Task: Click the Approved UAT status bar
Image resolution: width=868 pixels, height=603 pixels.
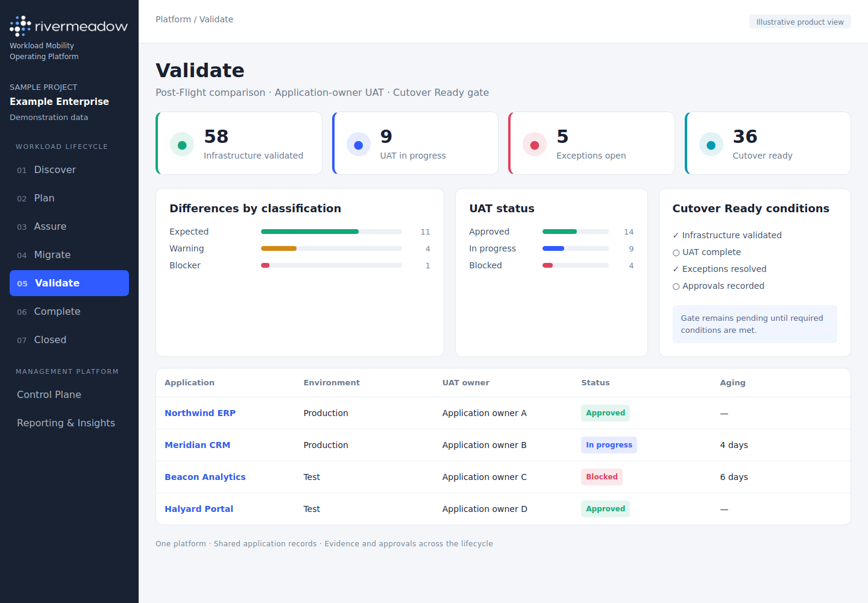Action: 576,232
